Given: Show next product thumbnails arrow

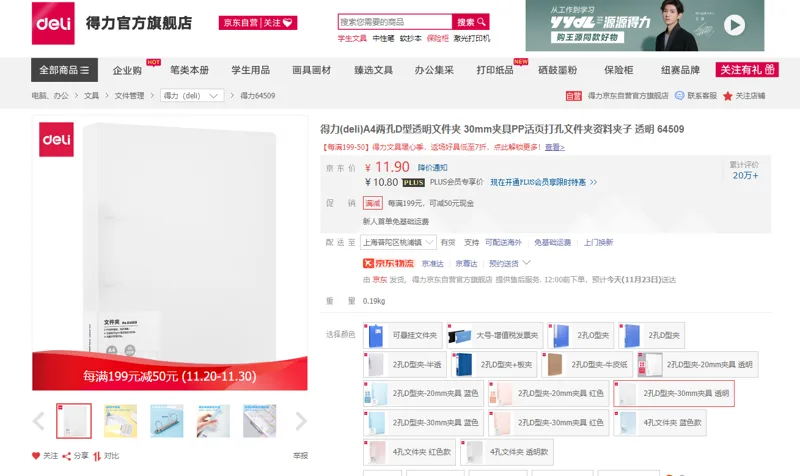Looking at the screenshot, I should pyautogui.click(x=301, y=421).
